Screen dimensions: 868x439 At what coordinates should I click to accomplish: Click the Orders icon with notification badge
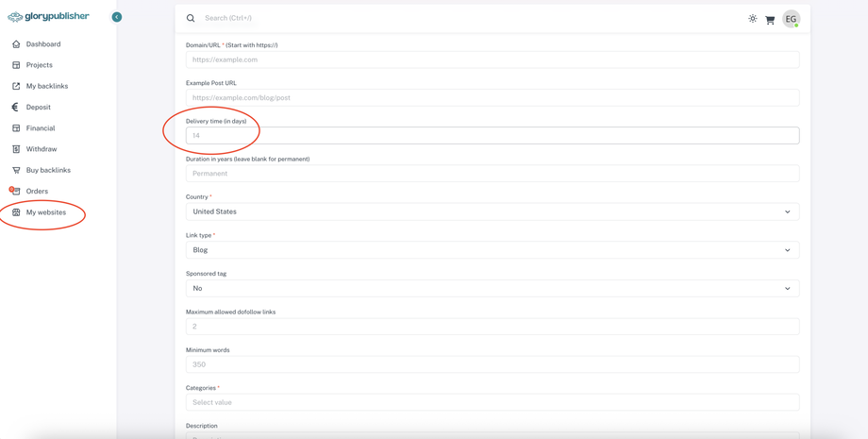[15, 191]
